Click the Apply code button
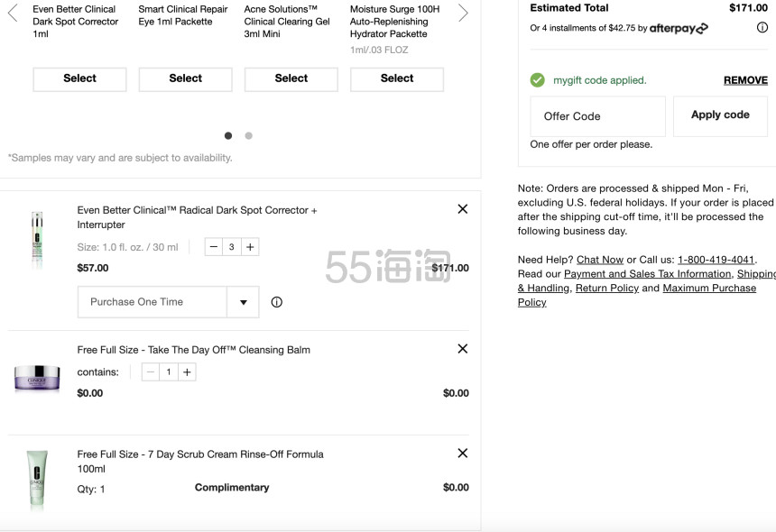This screenshot has height=532, width=776. (721, 115)
